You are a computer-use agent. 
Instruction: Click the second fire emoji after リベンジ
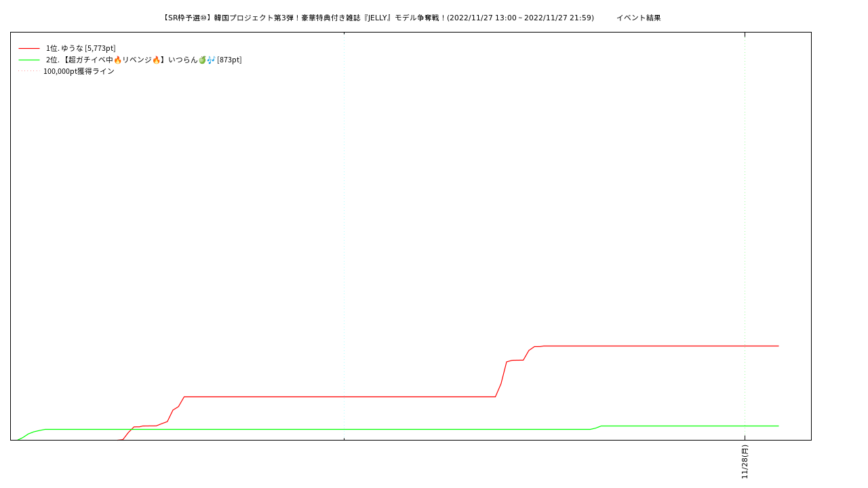pyautogui.click(x=156, y=60)
